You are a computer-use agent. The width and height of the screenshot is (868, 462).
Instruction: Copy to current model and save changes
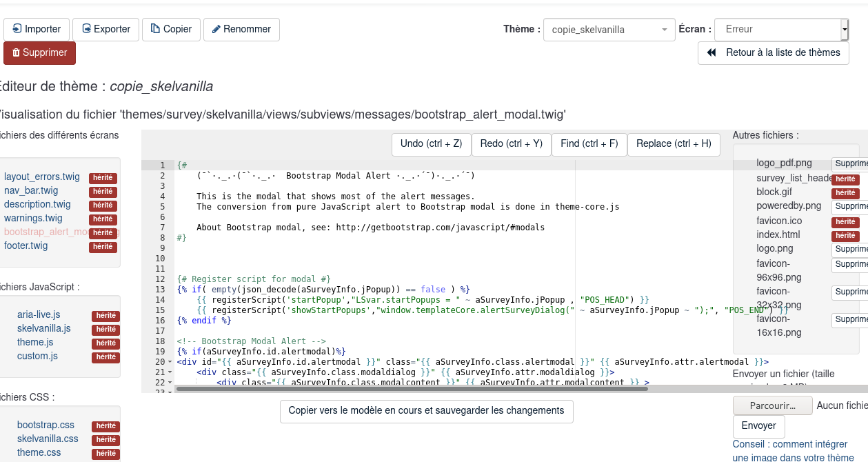coord(426,411)
